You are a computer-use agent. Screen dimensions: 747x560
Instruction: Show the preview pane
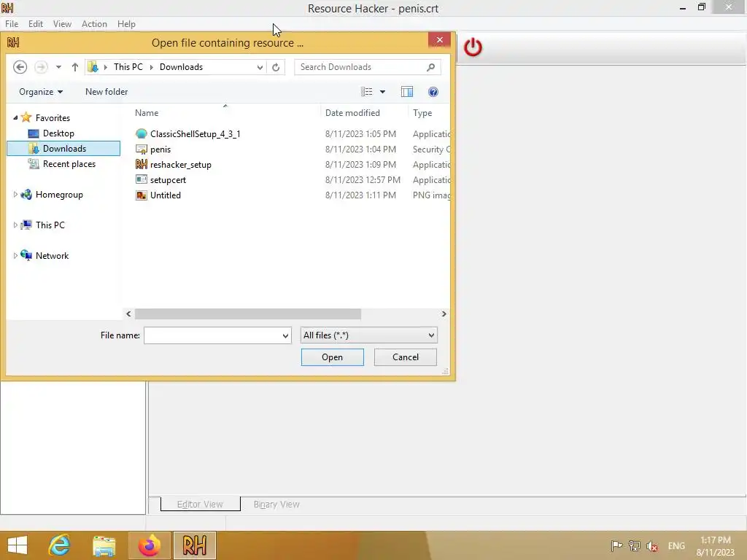tap(407, 91)
